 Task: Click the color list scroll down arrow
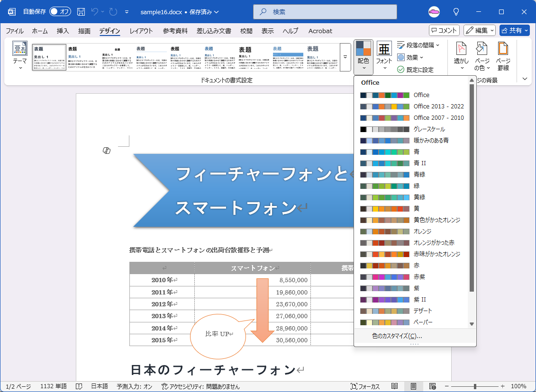tap(472, 324)
